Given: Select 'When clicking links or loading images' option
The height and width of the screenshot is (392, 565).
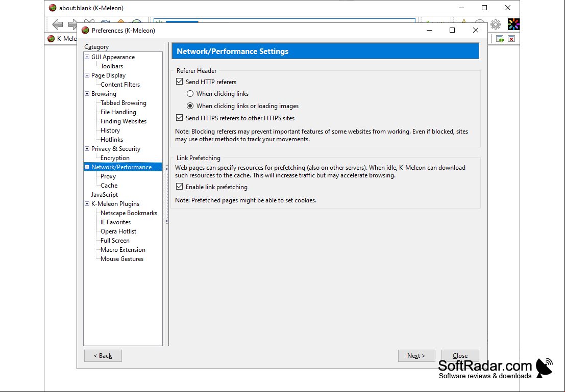Looking at the screenshot, I should point(190,106).
